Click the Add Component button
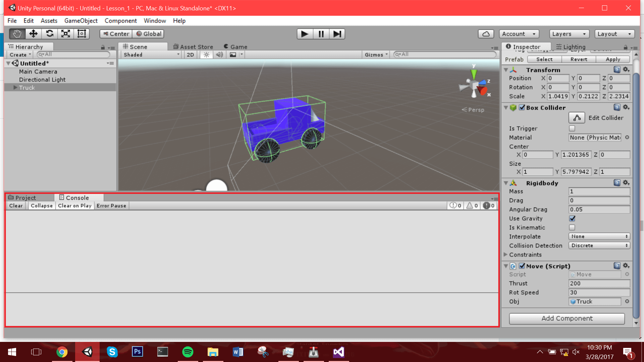Image resolution: width=644 pixels, height=362 pixels. (567, 318)
